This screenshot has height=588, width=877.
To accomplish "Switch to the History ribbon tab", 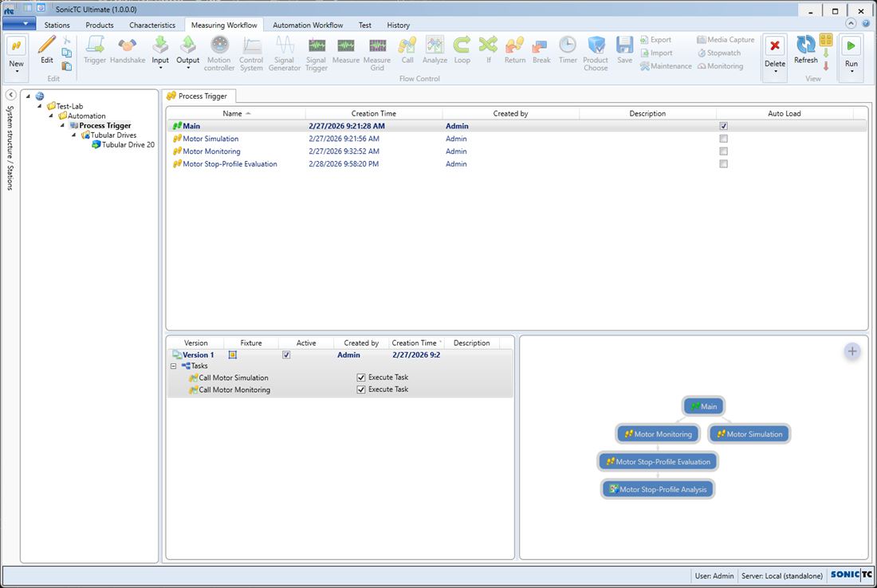I will pos(398,25).
